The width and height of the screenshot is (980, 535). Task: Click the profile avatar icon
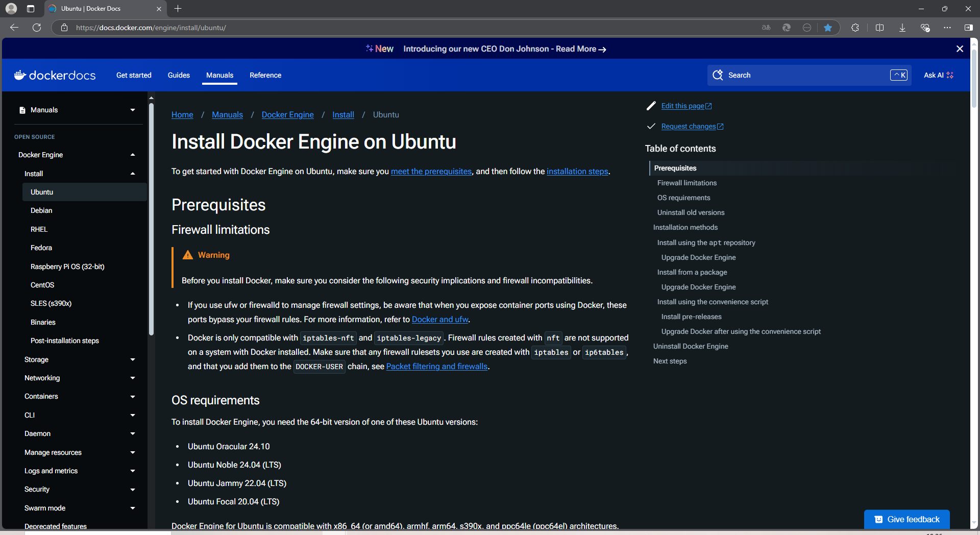(11, 9)
